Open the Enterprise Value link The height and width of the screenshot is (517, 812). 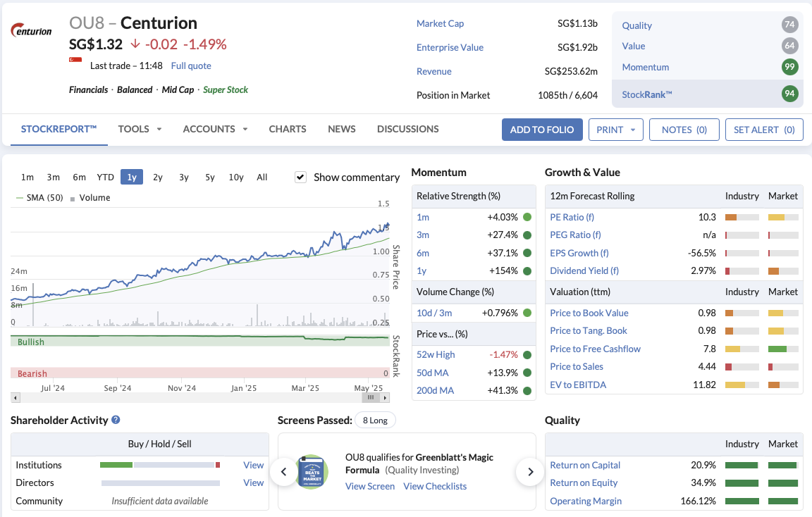pyautogui.click(x=450, y=47)
